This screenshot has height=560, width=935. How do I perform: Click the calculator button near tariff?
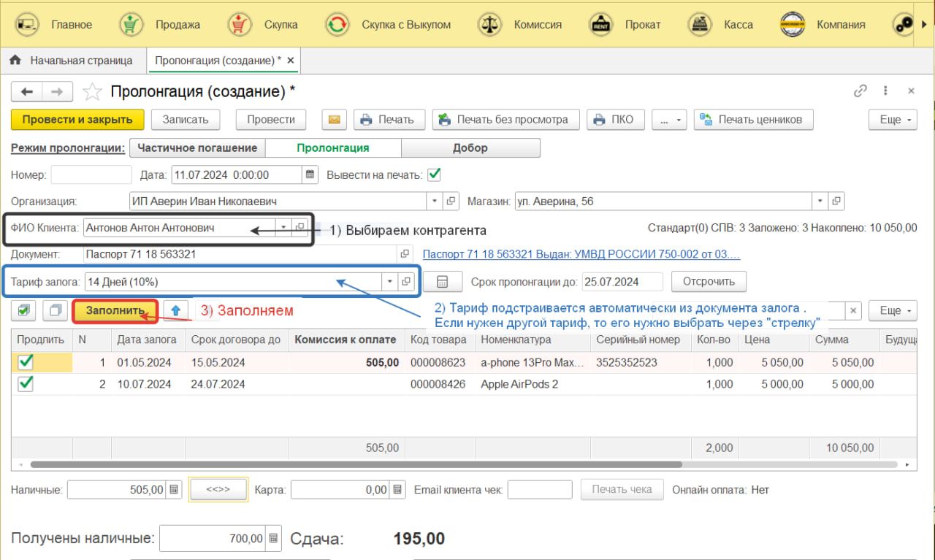tap(442, 282)
